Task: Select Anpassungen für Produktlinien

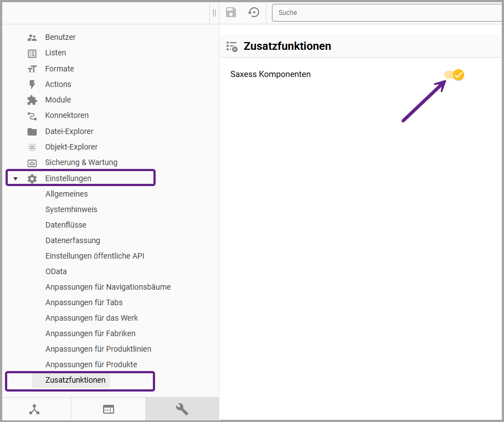Action: [x=99, y=349]
